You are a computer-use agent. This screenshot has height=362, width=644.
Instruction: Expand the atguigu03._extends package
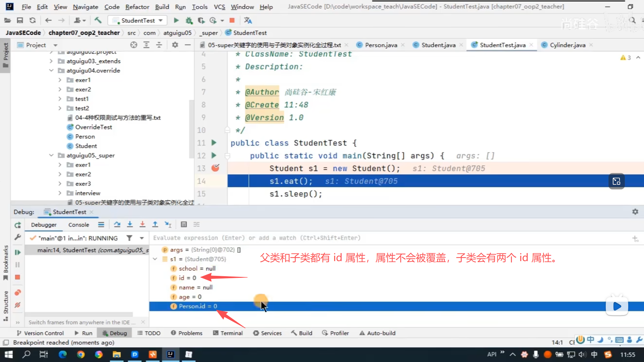51,61
